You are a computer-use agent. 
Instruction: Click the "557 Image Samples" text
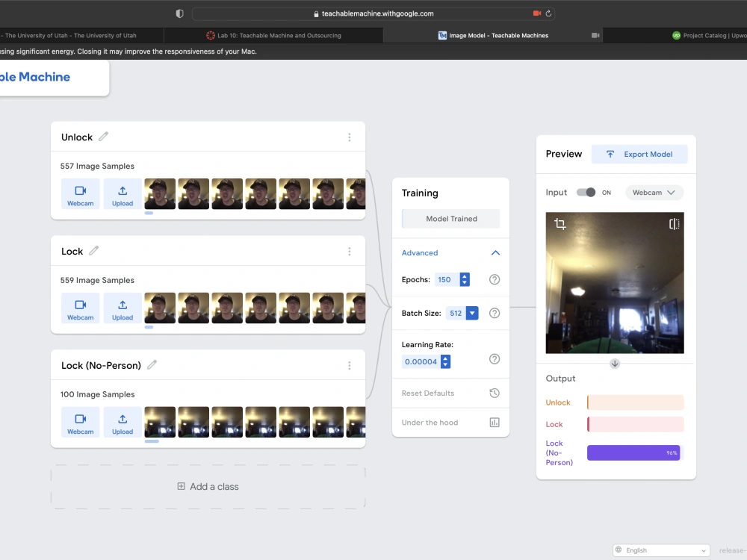point(97,167)
